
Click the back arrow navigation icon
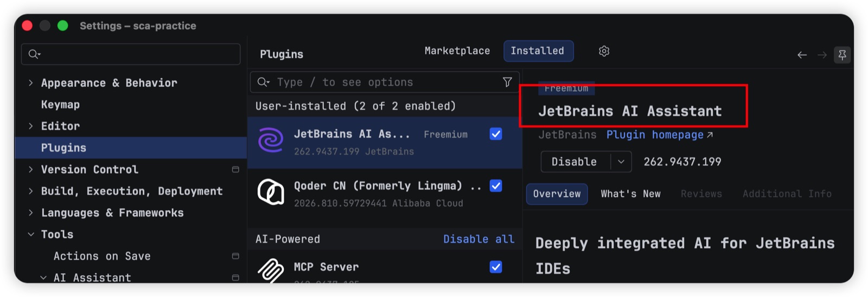[802, 55]
